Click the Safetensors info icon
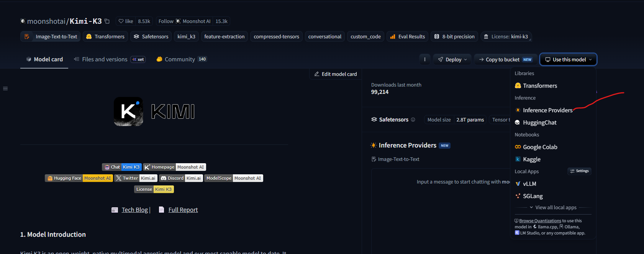644x254 pixels. pyautogui.click(x=413, y=120)
